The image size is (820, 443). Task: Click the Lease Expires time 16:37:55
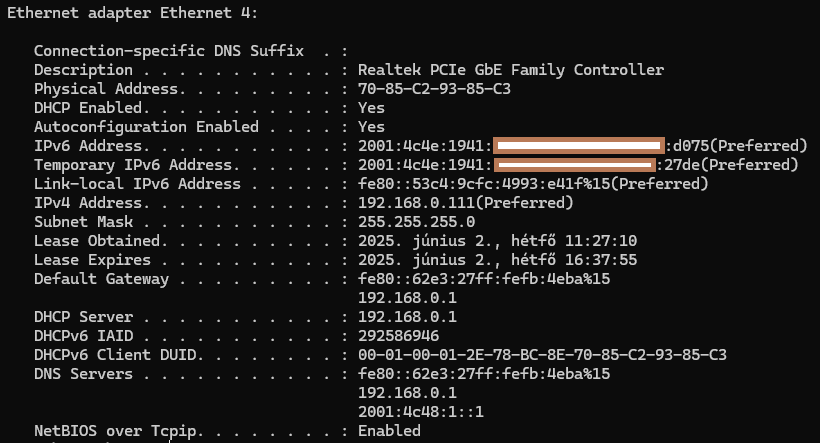[x=601, y=260]
